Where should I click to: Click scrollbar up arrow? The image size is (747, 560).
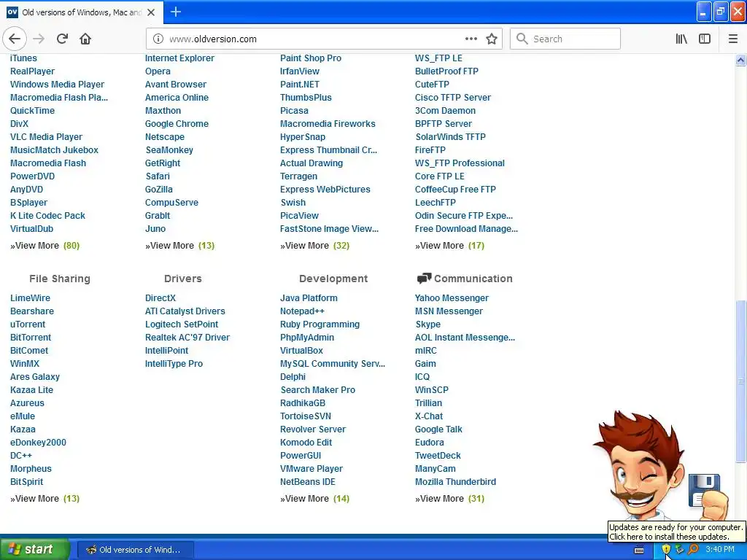point(740,60)
